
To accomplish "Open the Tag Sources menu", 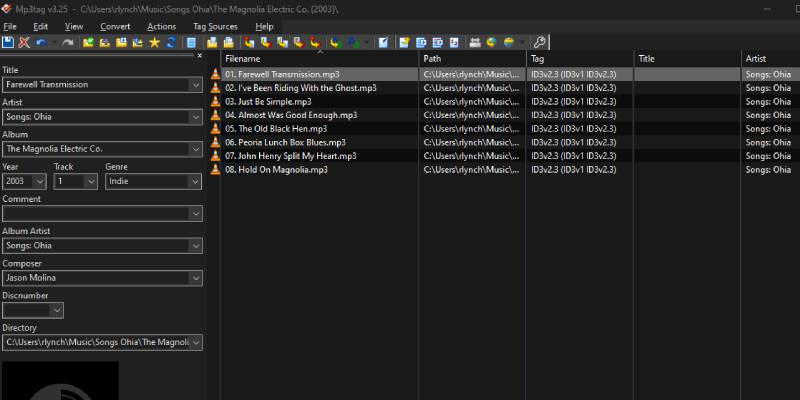I will click(x=215, y=27).
